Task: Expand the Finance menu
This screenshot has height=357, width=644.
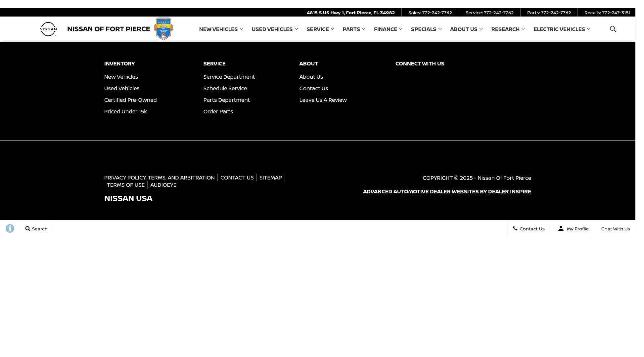Action: pos(388,29)
